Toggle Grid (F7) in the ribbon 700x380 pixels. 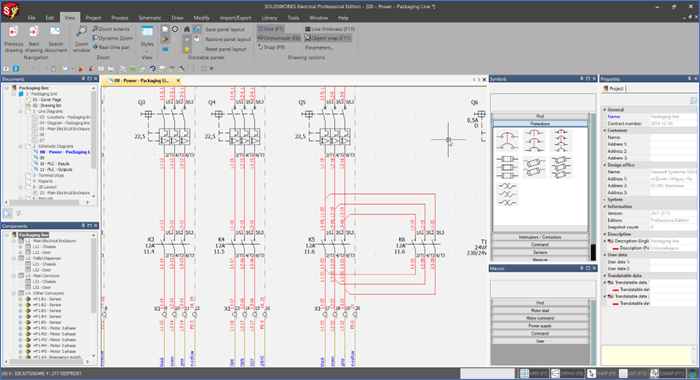(271, 29)
